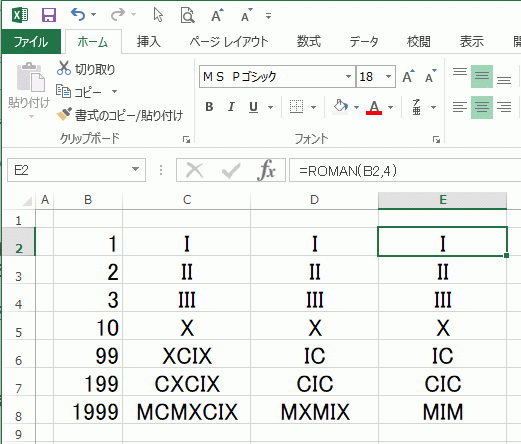This screenshot has width=521, height=444.
Task: Click コピー to copy selection
Action: click(x=79, y=92)
